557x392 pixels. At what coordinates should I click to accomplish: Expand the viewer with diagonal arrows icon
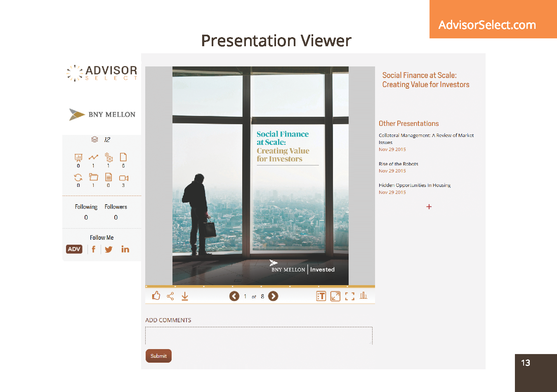pyautogui.click(x=335, y=296)
